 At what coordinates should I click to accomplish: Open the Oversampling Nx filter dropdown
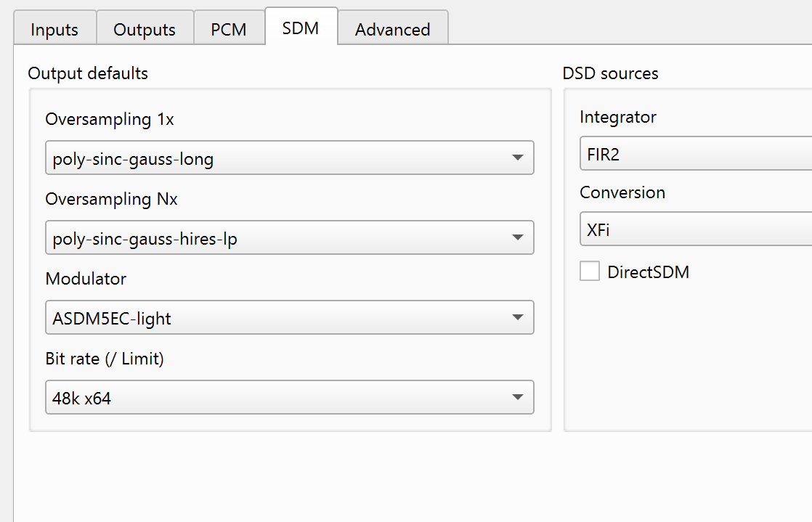click(x=289, y=238)
